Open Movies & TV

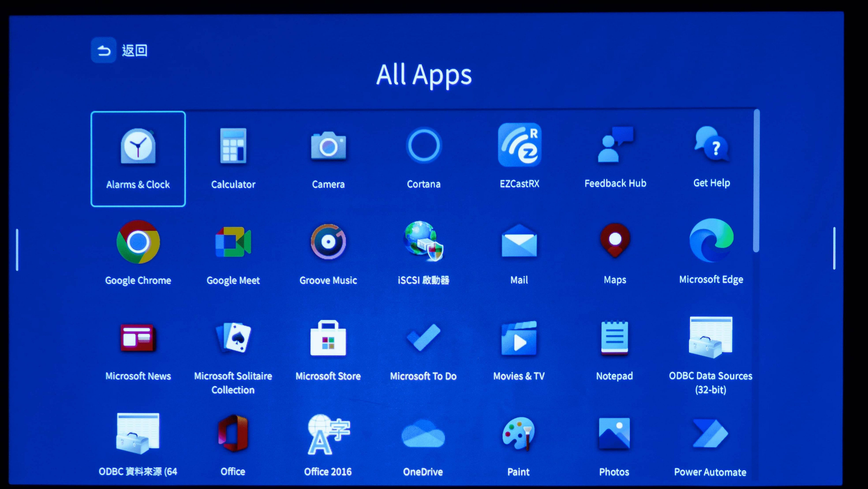point(519,351)
